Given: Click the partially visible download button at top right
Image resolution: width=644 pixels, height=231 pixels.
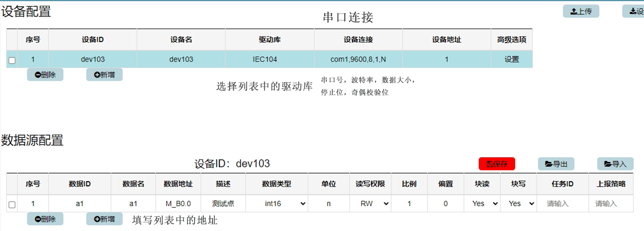Looking at the screenshot, I should pyautogui.click(x=634, y=11).
